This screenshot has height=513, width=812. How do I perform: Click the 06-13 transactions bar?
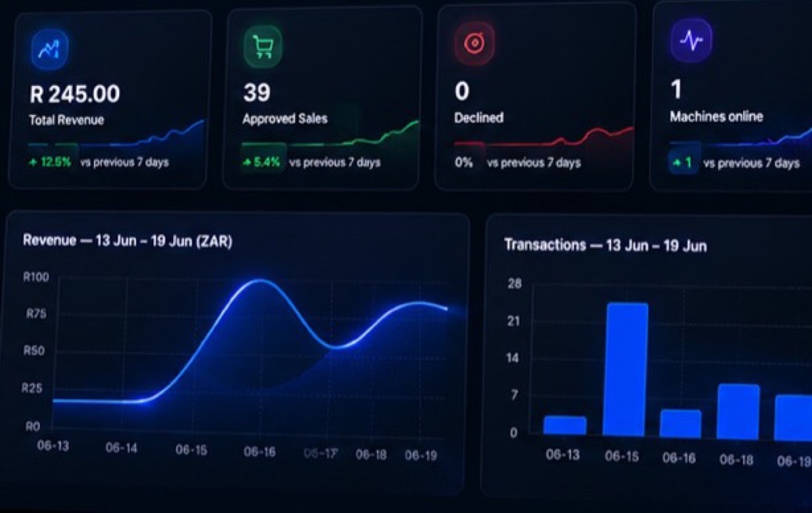(x=565, y=425)
